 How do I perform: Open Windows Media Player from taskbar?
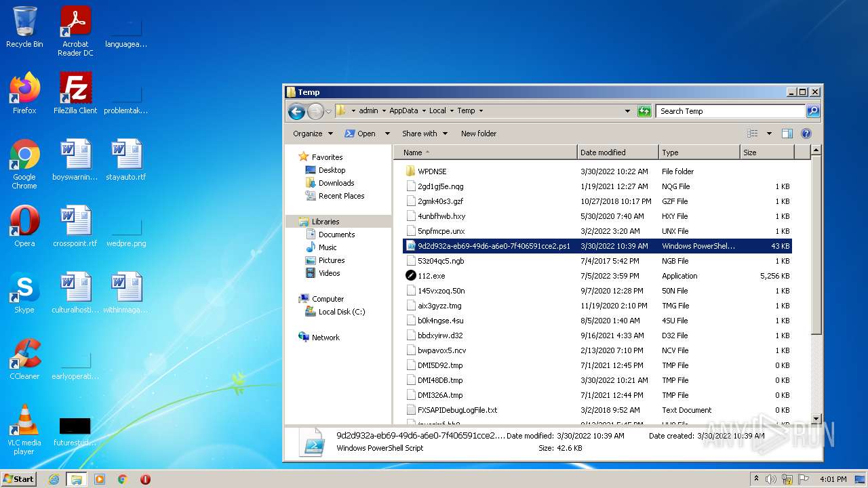pyautogui.click(x=100, y=479)
